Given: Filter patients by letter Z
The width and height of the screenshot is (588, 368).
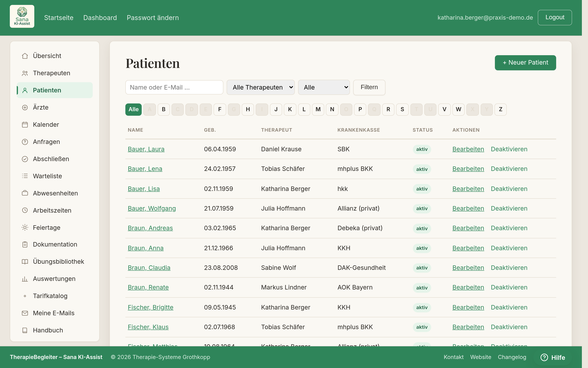Looking at the screenshot, I should coord(501,109).
